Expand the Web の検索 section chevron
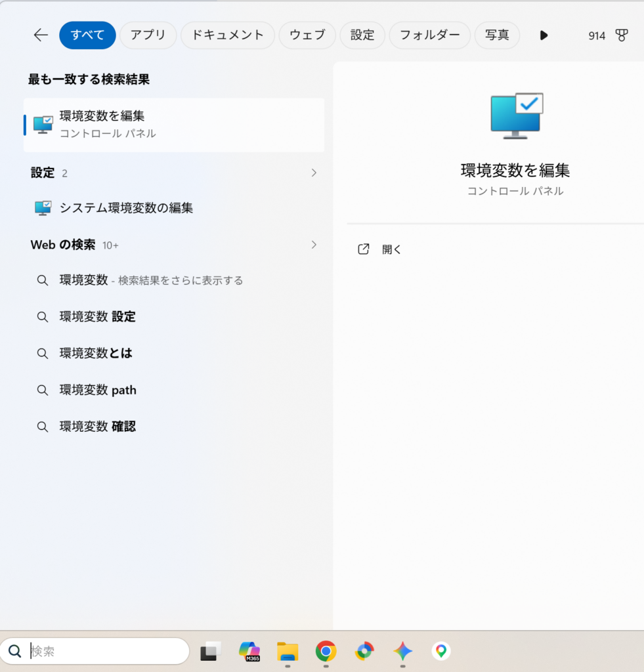This screenshot has height=672, width=644. click(x=314, y=245)
